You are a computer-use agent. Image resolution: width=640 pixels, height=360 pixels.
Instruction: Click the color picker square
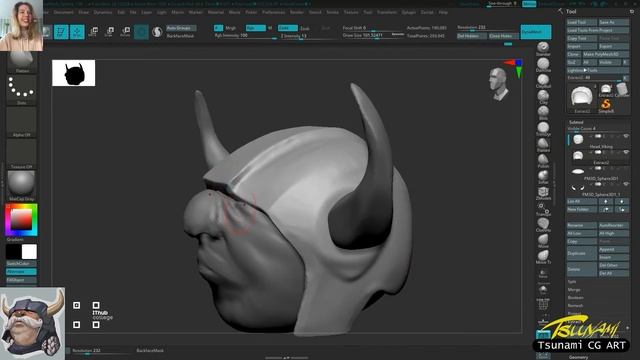tap(21, 220)
